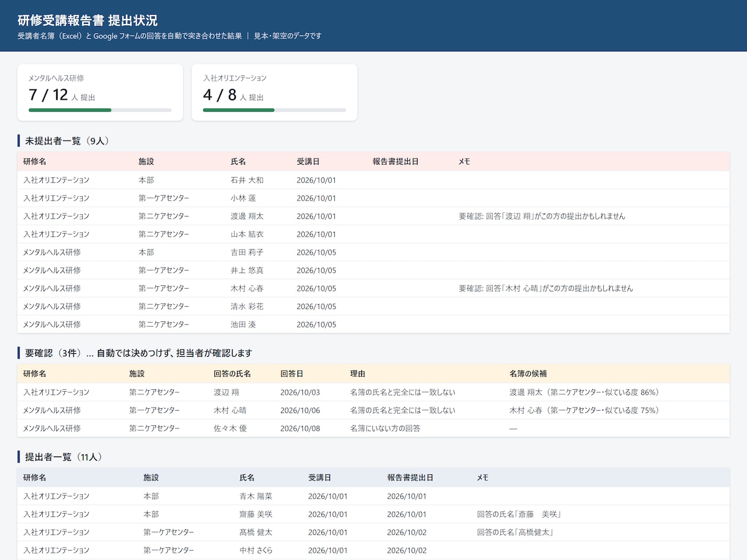
Task: Click the name 池田 湊
Action: click(x=243, y=324)
